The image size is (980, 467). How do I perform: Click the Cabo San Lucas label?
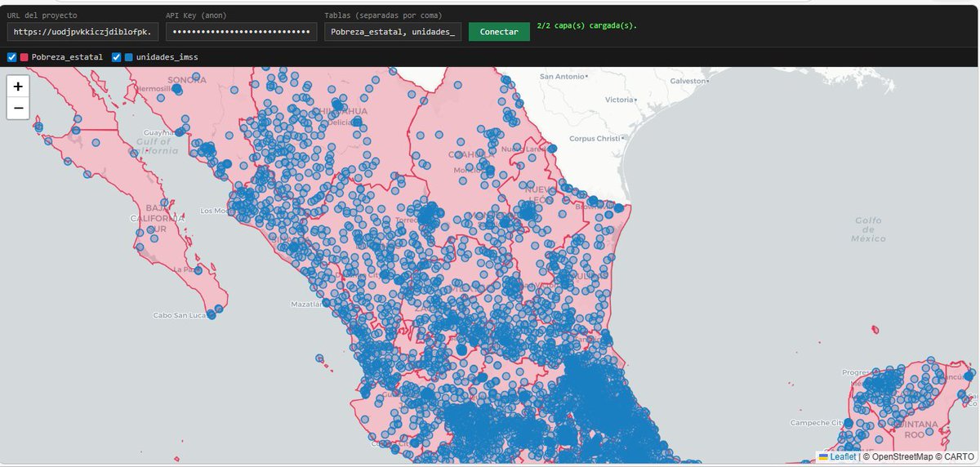point(180,315)
